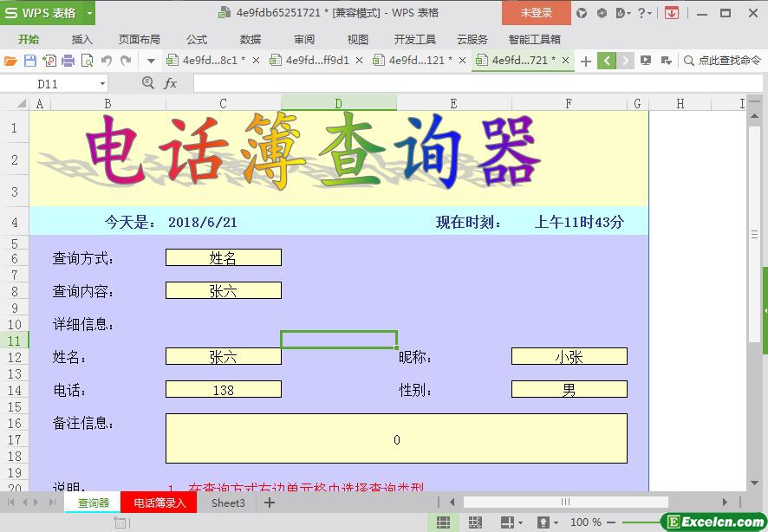
Task: Click the fx insert function icon
Action: pos(171,83)
